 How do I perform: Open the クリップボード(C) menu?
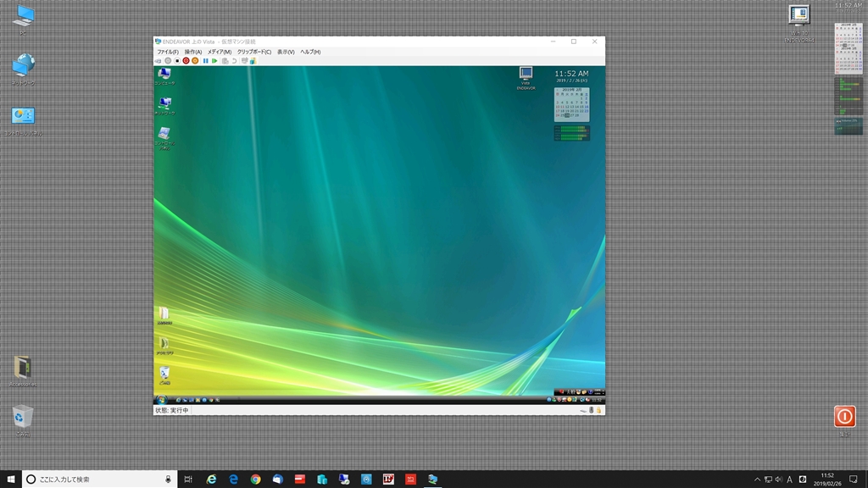click(254, 52)
